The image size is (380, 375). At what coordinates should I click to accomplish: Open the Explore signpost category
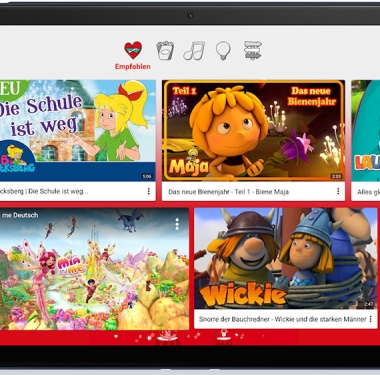(x=253, y=50)
